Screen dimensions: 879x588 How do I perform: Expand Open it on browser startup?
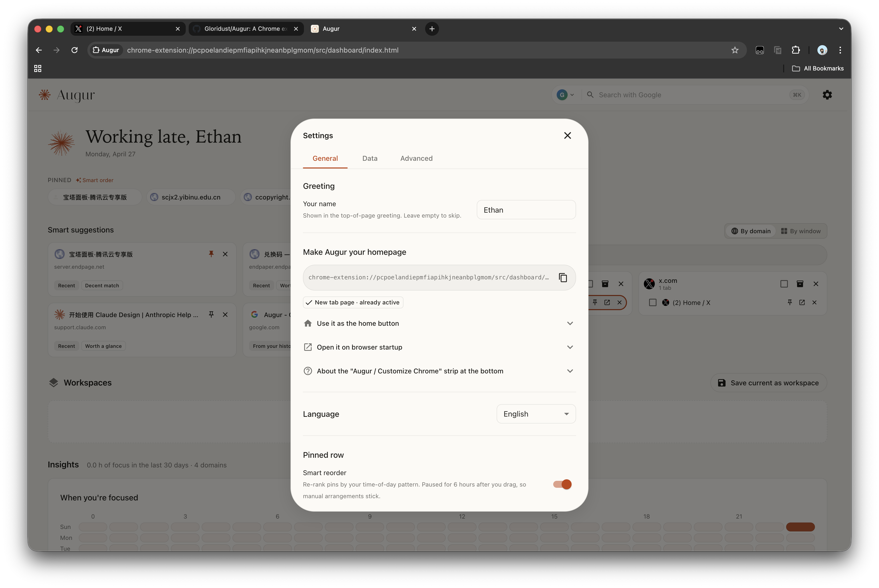pos(439,347)
